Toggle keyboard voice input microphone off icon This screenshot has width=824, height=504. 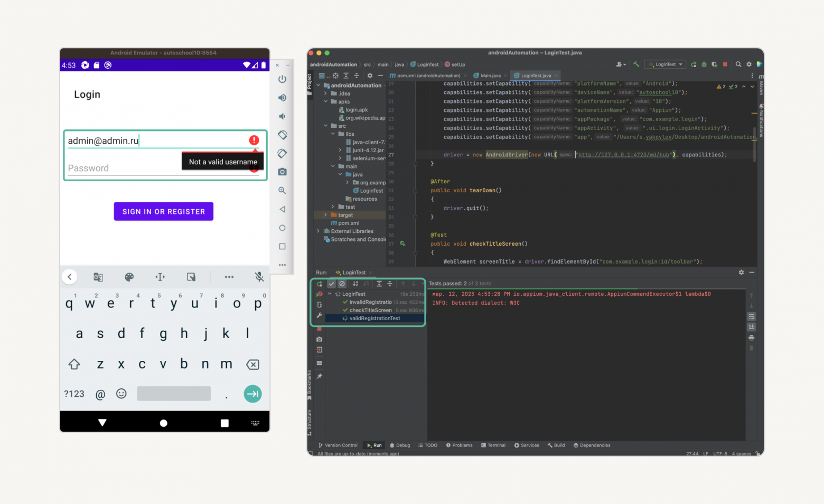pos(259,277)
